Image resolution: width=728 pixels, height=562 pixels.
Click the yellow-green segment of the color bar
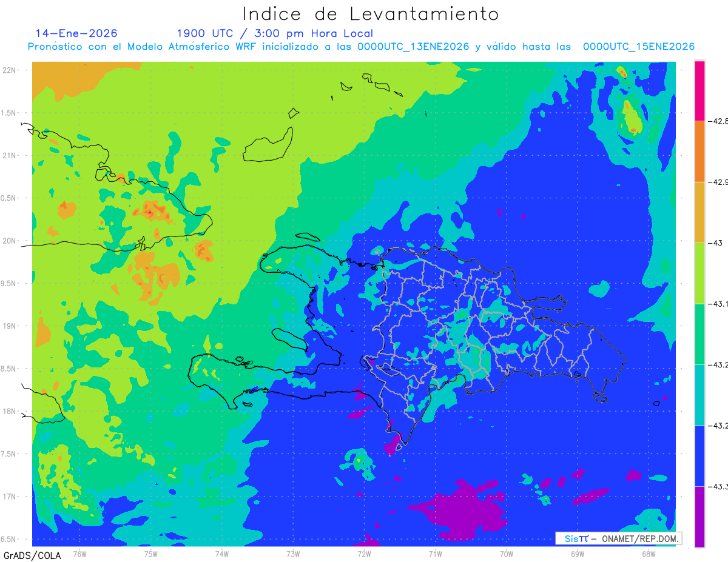(x=699, y=273)
